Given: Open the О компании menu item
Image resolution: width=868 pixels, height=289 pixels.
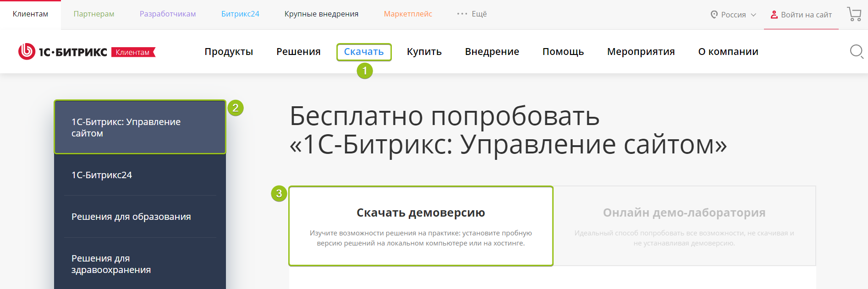Looking at the screenshot, I should (x=728, y=52).
